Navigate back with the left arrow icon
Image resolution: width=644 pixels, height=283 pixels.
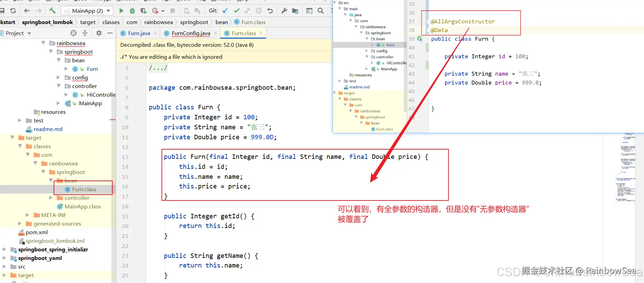pyautogui.click(x=27, y=11)
